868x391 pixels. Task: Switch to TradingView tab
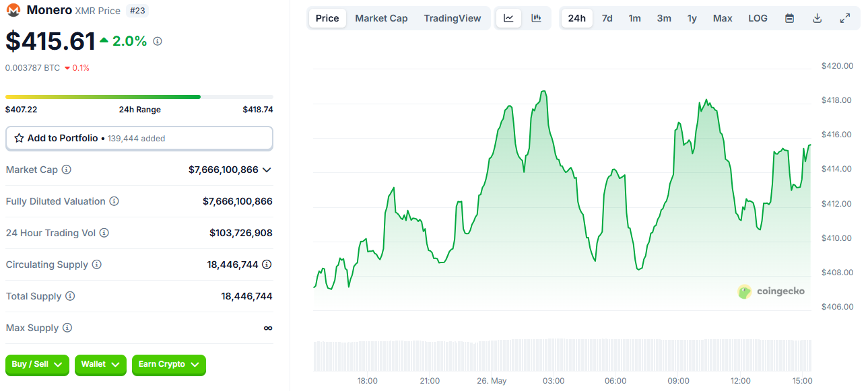(x=453, y=18)
